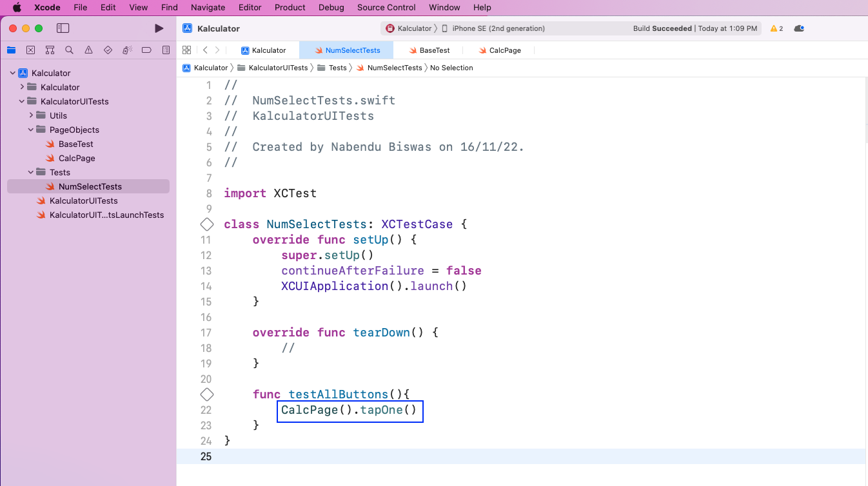868x486 pixels.
Task: Click the Build Succeeded status text
Action: pos(662,28)
